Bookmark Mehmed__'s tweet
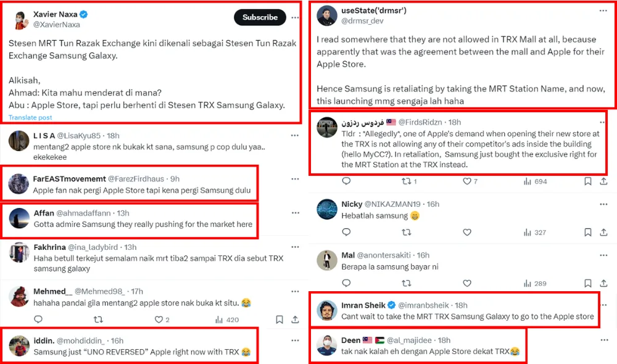 click(279, 320)
